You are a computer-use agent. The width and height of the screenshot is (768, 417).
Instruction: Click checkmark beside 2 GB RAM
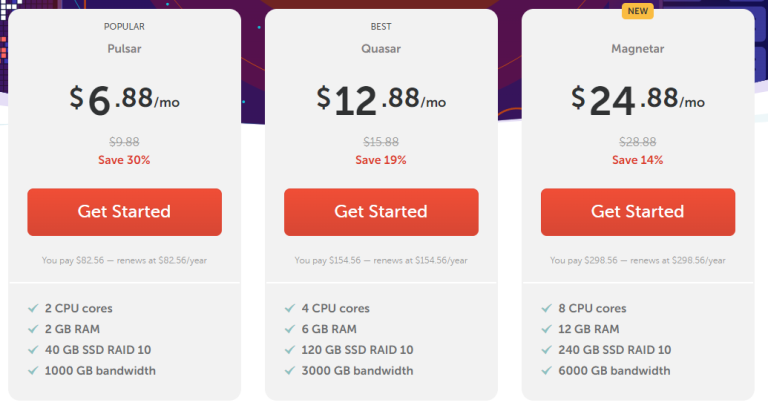33,329
